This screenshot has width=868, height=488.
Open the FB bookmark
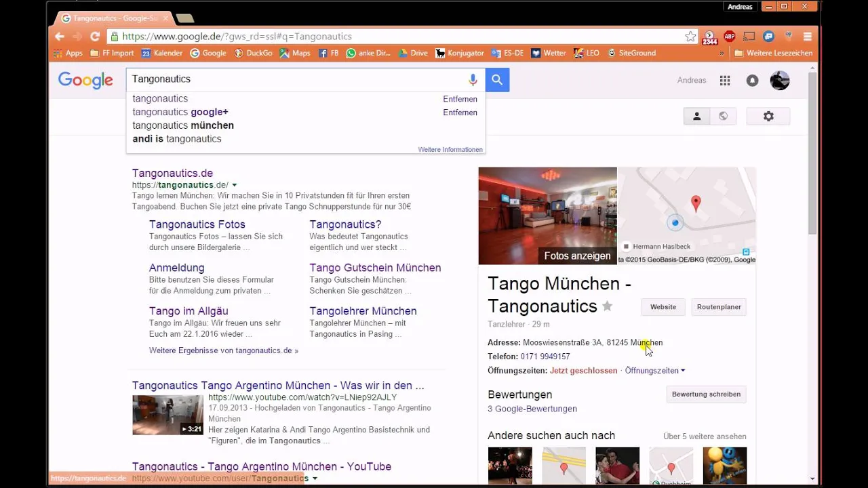[329, 53]
